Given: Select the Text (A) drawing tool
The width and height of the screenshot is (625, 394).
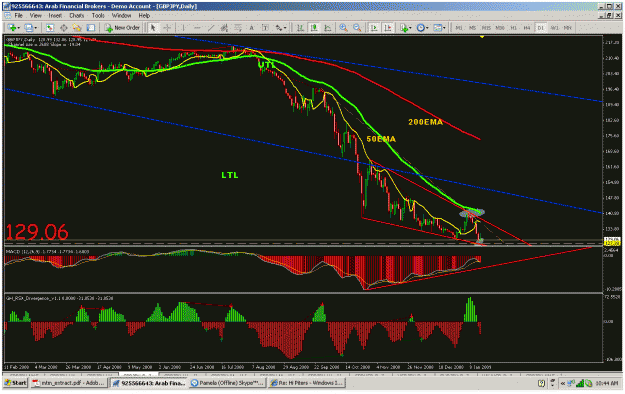Looking at the screenshot, I should click(252, 28).
